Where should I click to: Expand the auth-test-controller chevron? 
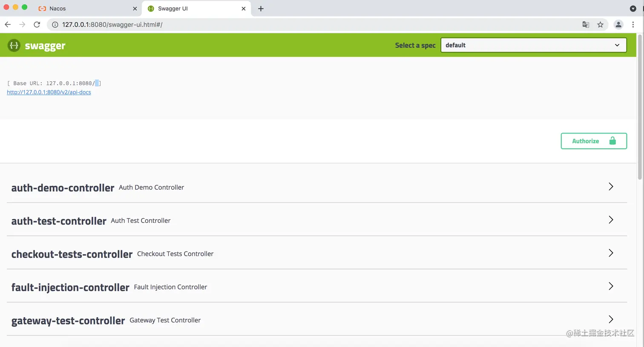click(x=611, y=220)
